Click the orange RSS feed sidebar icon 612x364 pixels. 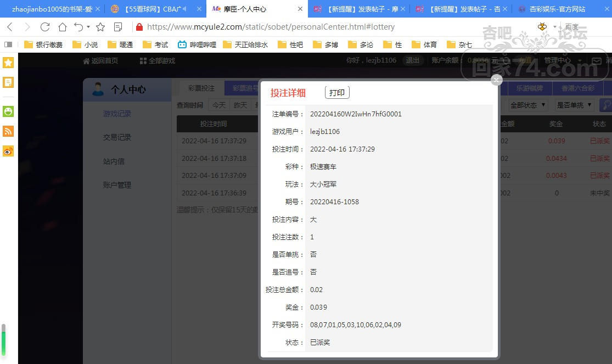pyautogui.click(x=8, y=131)
